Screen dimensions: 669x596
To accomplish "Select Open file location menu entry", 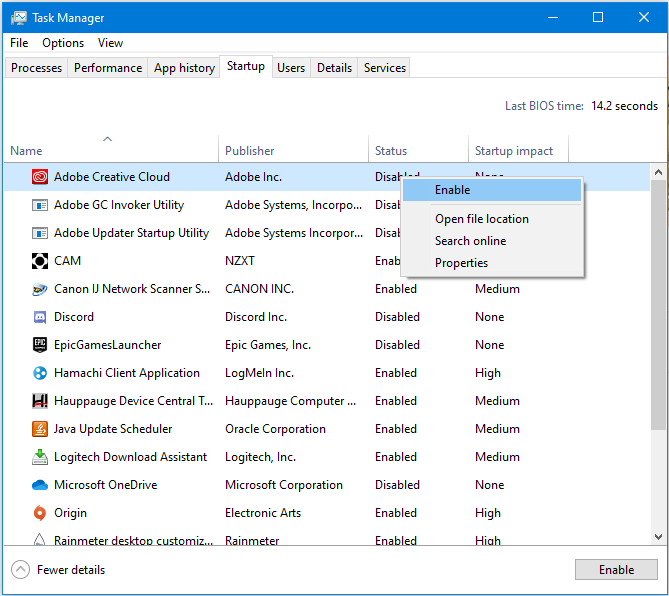I will (x=482, y=219).
